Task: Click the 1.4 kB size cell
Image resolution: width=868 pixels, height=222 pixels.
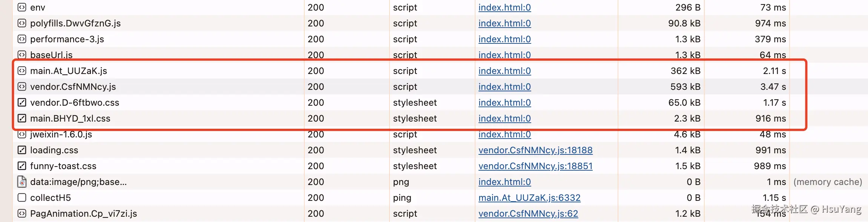Action: point(687,150)
